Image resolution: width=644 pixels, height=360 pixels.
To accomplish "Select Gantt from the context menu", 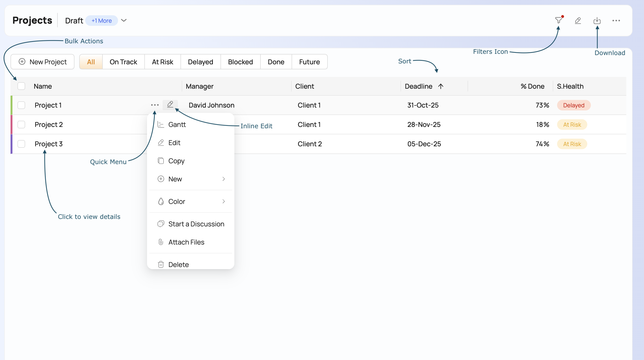I will [x=177, y=124].
